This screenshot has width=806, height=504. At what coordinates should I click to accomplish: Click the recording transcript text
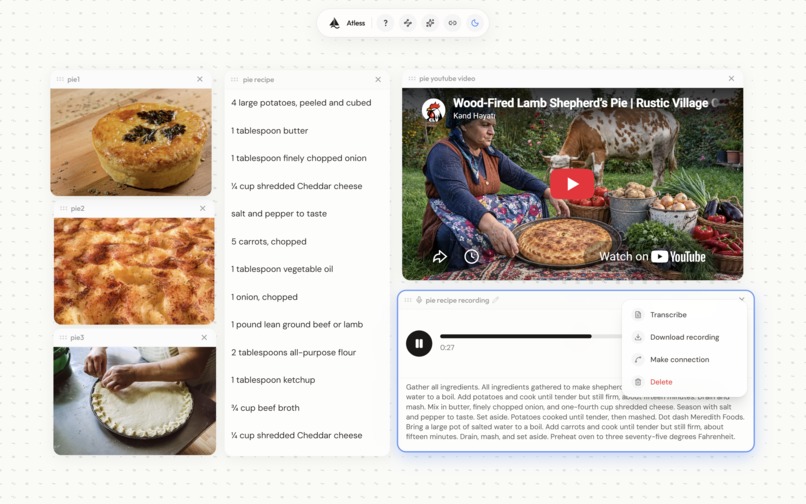click(575, 411)
